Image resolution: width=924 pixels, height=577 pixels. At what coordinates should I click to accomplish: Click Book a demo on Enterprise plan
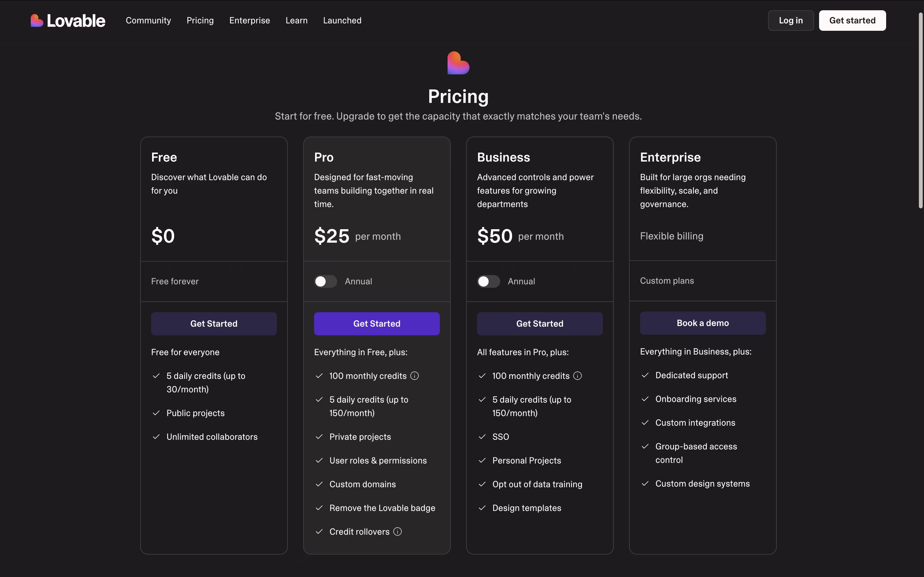(703, 323)
